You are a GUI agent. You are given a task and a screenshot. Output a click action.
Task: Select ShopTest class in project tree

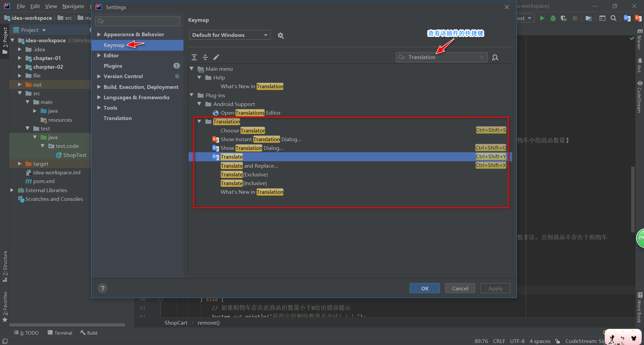pos(71,155)
